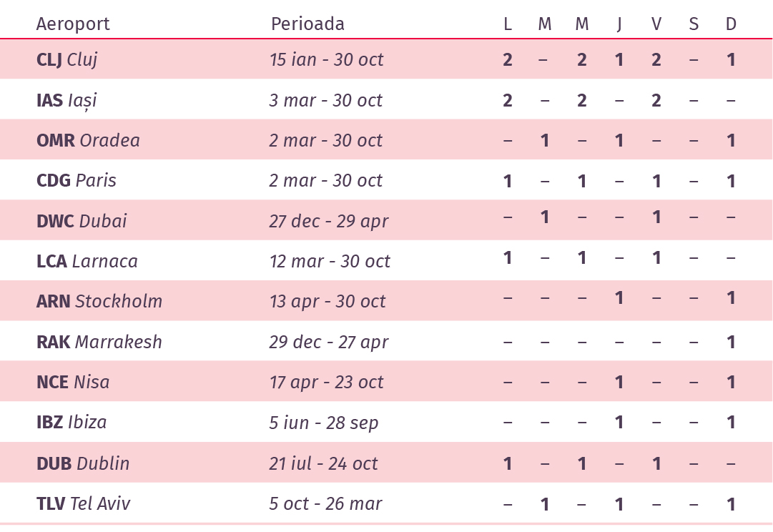Click the period 5 oct - 26 mar
773x532 pixels.
pyautogui.click(x=326, y=503)
